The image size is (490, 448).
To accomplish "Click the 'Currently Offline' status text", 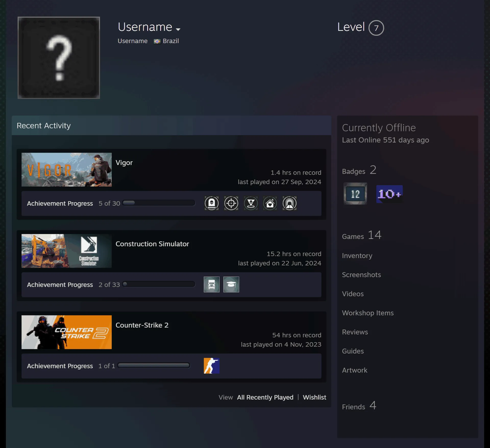I will 379,128.
